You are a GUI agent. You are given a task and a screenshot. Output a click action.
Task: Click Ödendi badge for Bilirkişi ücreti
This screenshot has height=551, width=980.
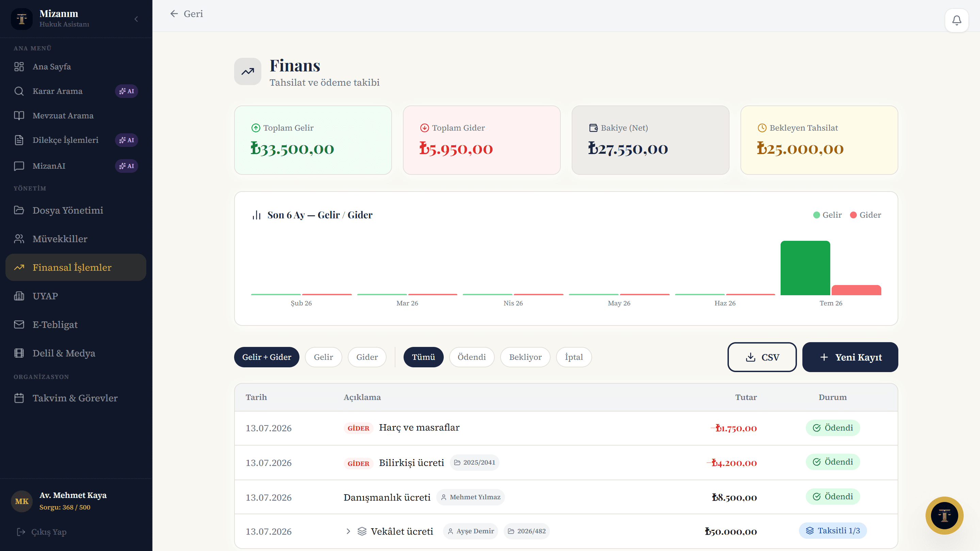coord(833,462)
